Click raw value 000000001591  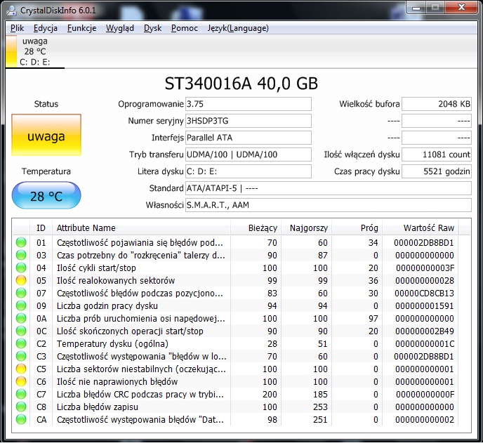pos(425,305)
